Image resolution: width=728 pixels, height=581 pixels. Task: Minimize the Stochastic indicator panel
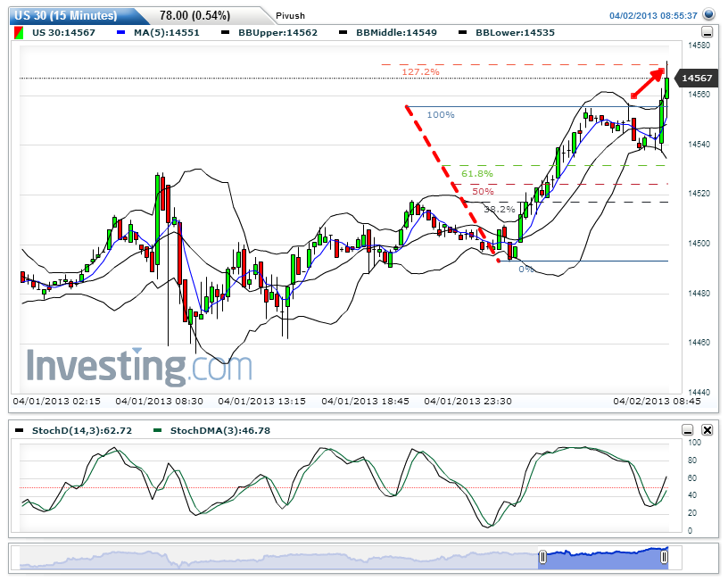(688, 430)
